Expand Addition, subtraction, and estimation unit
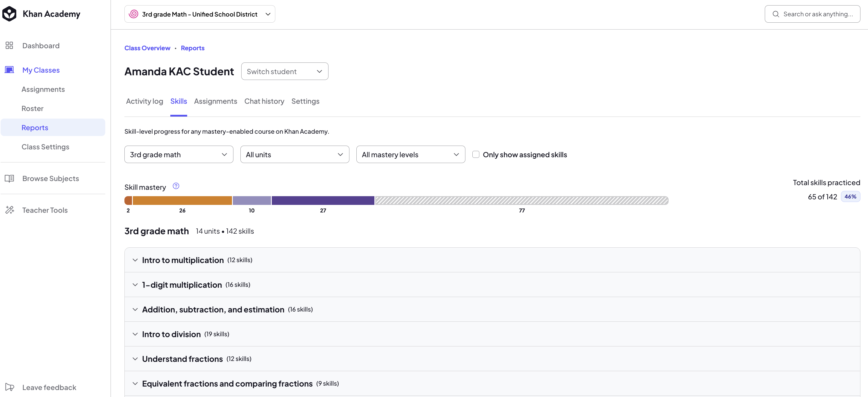 tap(492, 310)
